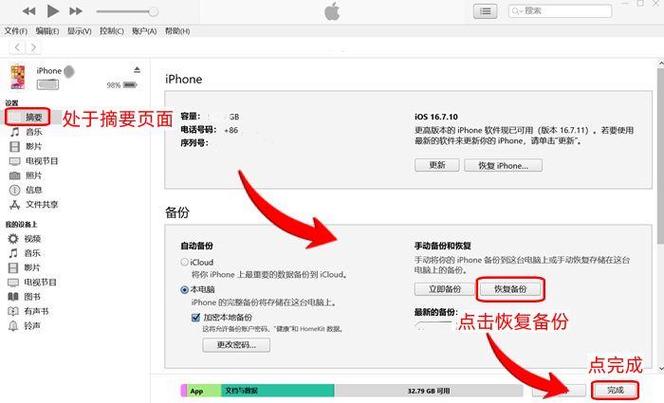Viewport: 664px width, 403px height.
Task: Click the 序列号 label
Action: (194, 144)
